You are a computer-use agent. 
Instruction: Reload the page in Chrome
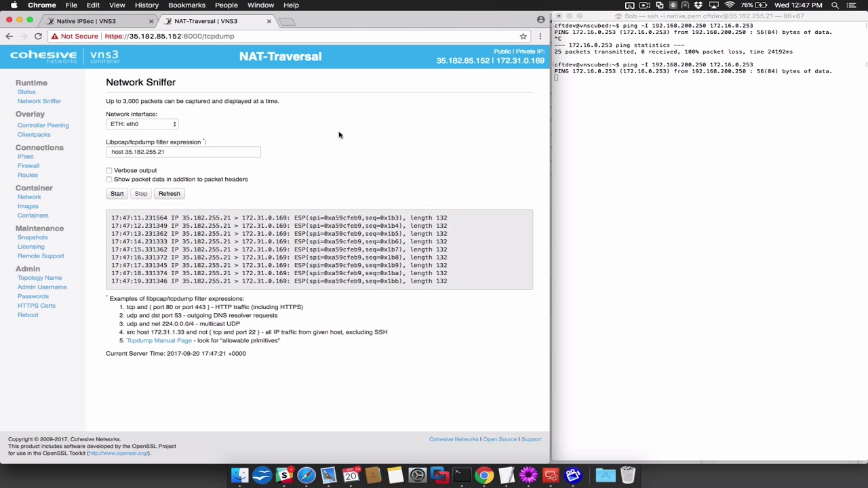(38, 36)
